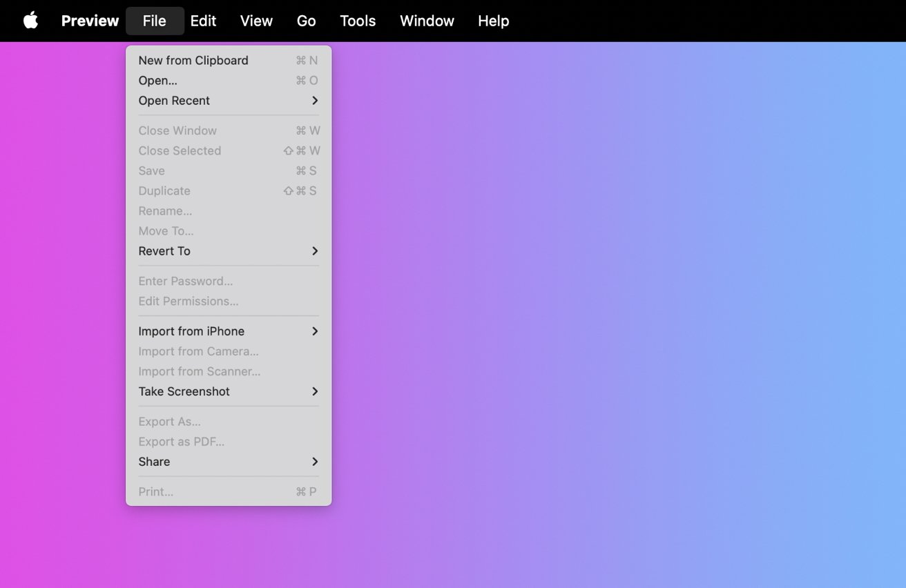Viewport: 906px width, 588px height.
Task: Click the Move To… menu item
Action: click(229, 231)
